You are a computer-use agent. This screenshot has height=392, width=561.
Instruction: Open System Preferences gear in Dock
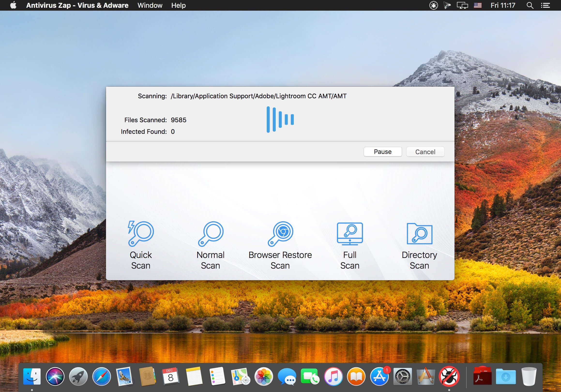pos(402,376)
